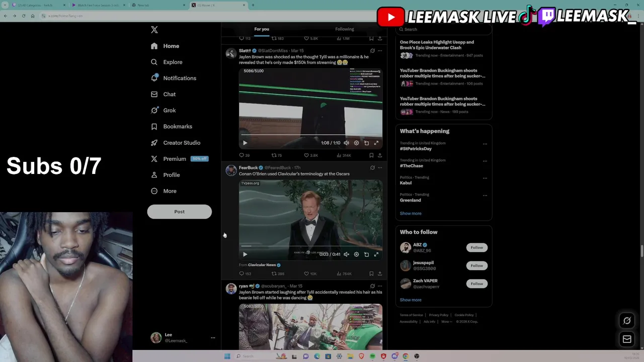
Task: Click the X logo in sidebar
Action: [154, 30]
